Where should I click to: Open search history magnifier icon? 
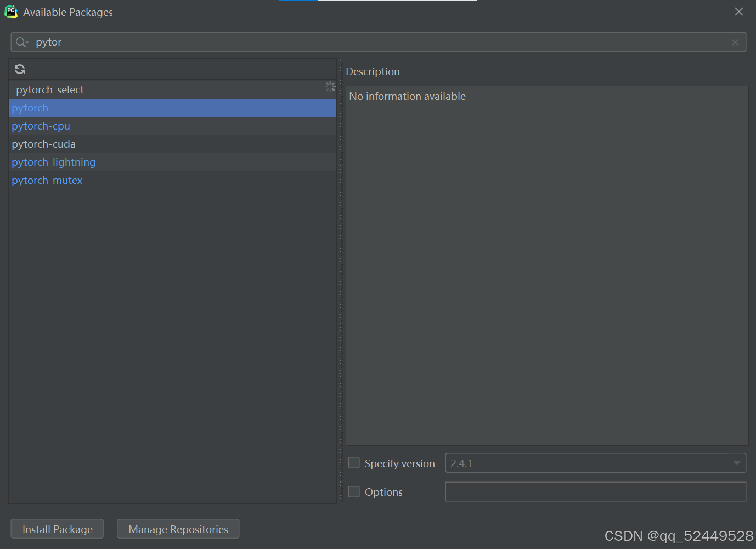(x=22, y=42)
